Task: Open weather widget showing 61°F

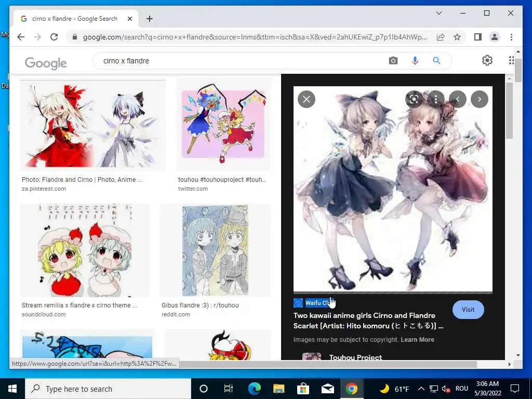Action: coord(394,389)
